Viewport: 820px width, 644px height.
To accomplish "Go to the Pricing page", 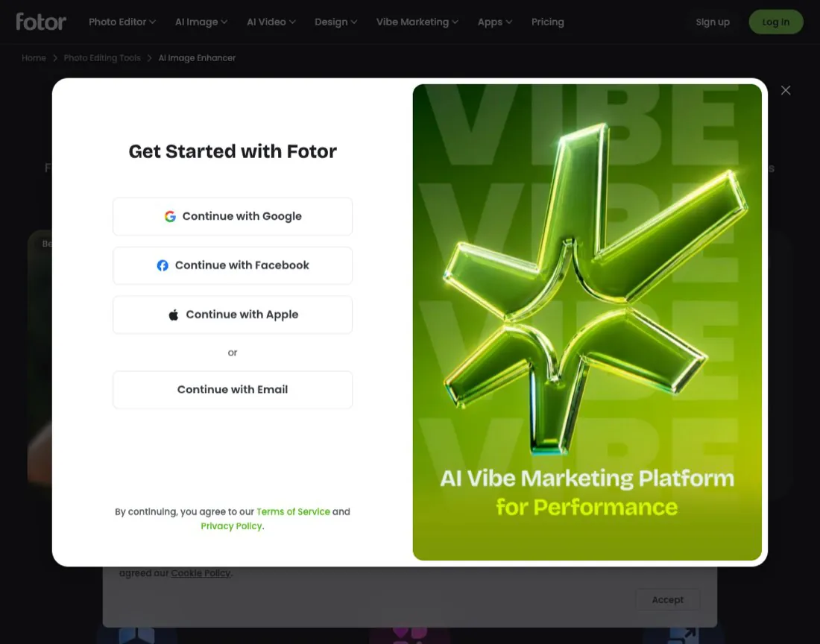I will tap(548, 22).
